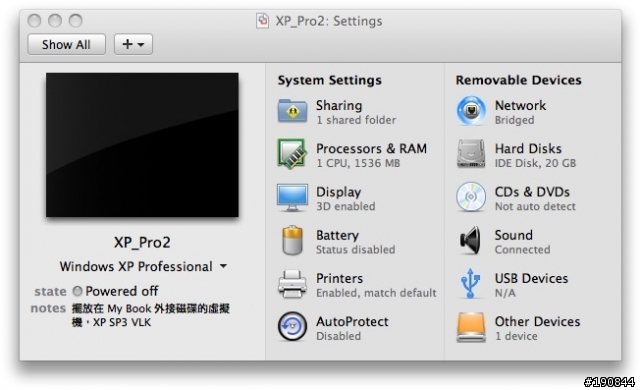The height and width of the screenshot is (390, 640).
Task: Click the Sound speaker icon
Action: [470, 241]
